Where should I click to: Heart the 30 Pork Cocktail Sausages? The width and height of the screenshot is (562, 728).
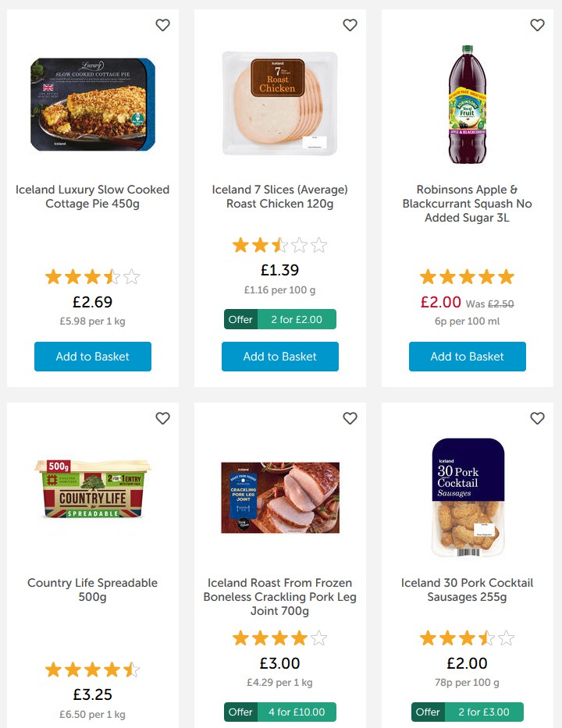coord(537,419)
